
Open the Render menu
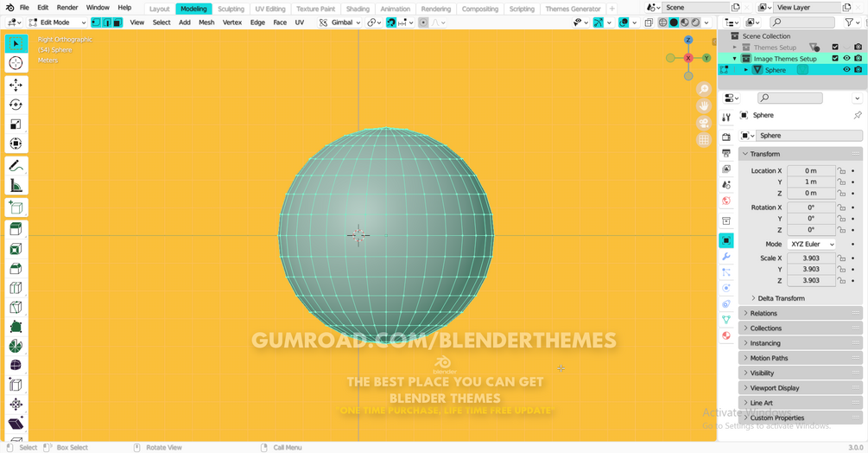(x=67, y=8)
